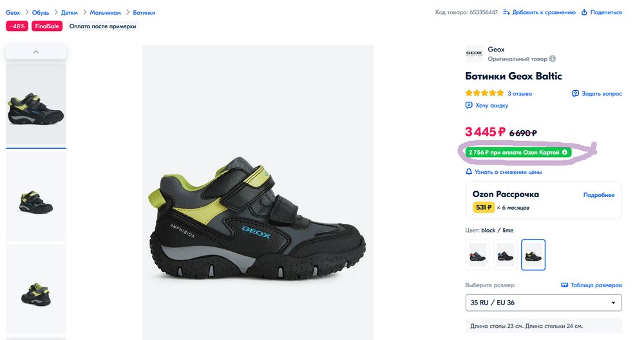Open the '3 отзыва' reviews link

pyautogui.click(x=520, y=93)
